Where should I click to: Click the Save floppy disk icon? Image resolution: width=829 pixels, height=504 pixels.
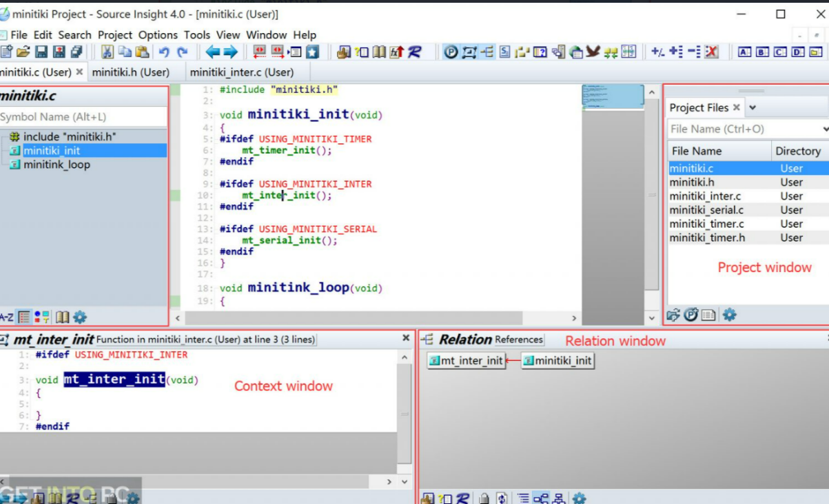[x=41, y=52]
